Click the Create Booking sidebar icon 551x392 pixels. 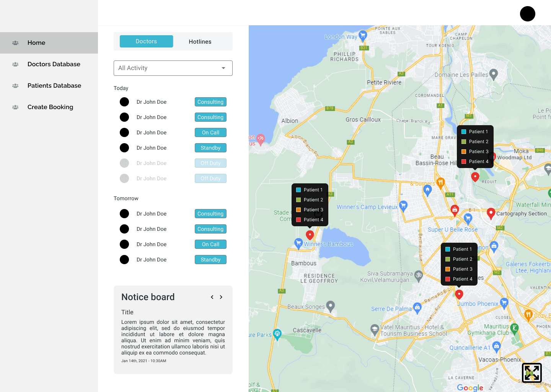pos(15,107)
